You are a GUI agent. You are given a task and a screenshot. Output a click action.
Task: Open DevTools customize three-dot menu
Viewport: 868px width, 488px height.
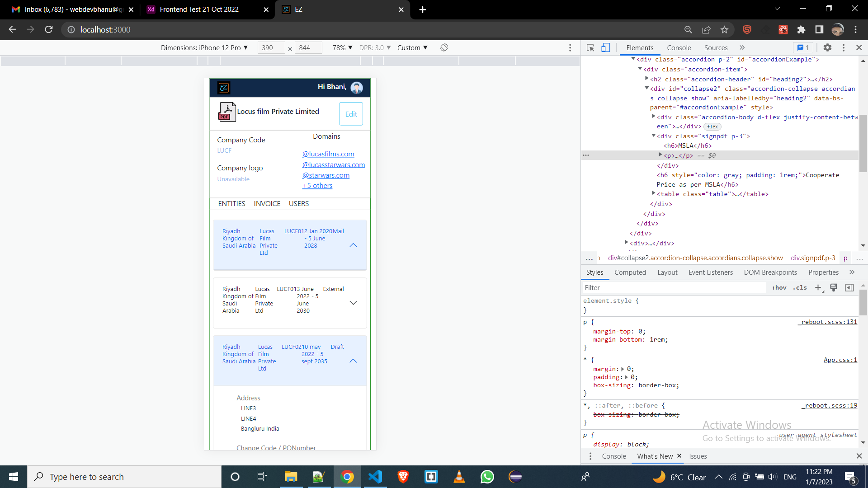coord(844,47)
